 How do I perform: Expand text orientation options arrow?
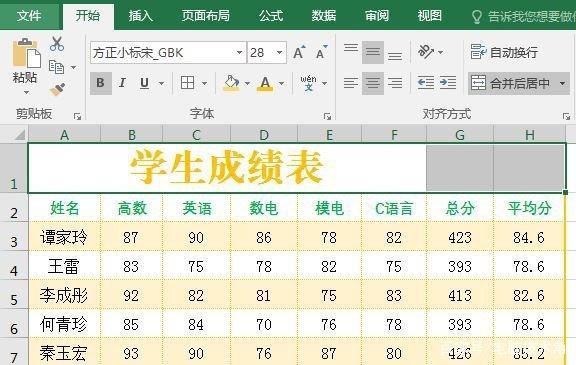[440, 53]
